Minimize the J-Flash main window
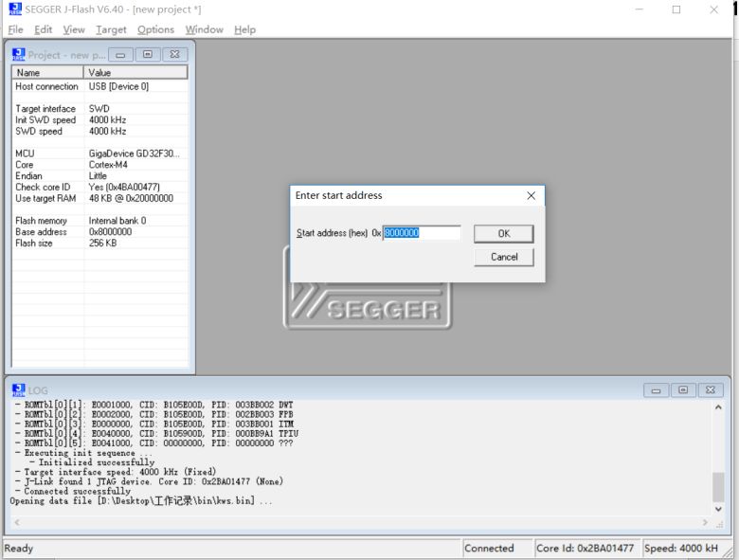The image size is (739, 560). [x=640, y=9]
